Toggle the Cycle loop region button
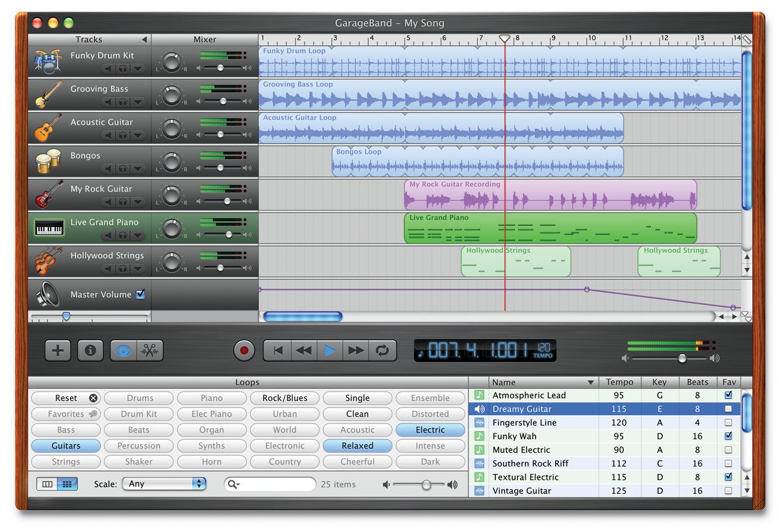 click(382, 351)
